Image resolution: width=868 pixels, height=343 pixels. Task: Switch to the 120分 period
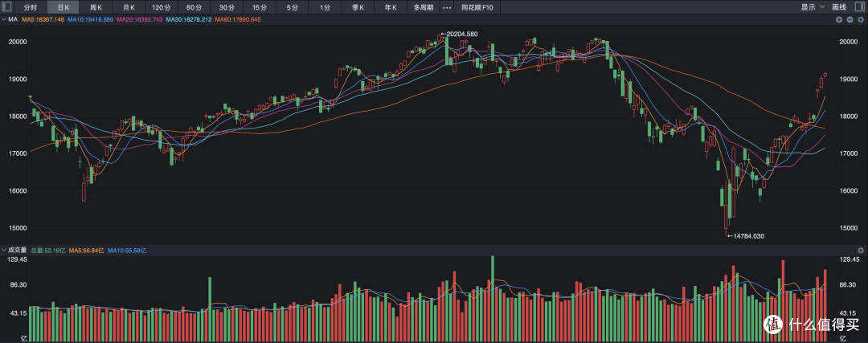coord(161,7)
